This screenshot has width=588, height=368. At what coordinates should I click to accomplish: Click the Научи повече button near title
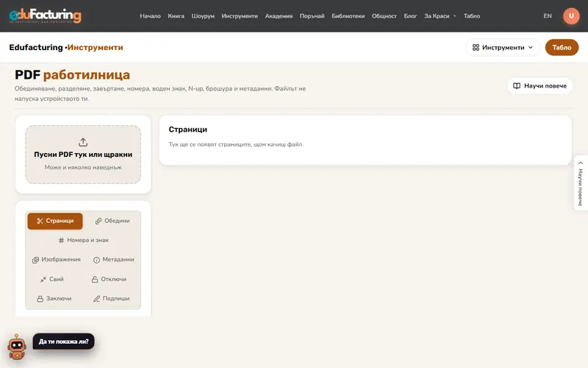(x=539, y=85)
